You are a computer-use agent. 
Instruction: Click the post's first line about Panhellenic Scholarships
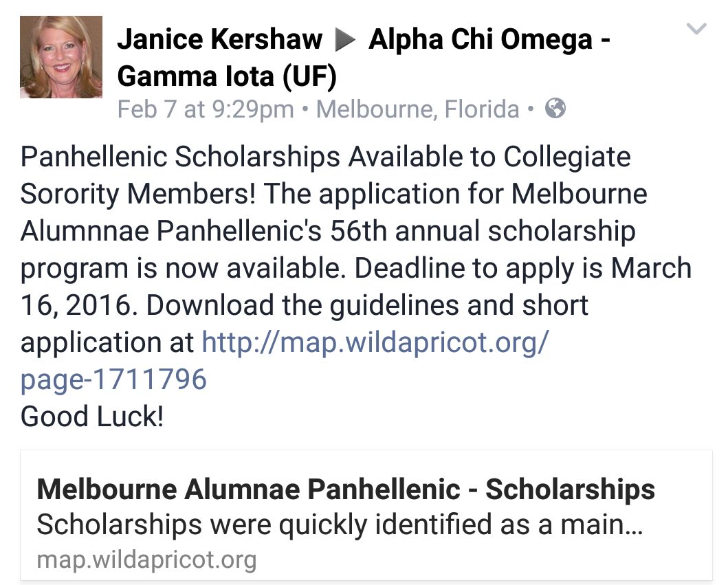click(x=325, y=157)
